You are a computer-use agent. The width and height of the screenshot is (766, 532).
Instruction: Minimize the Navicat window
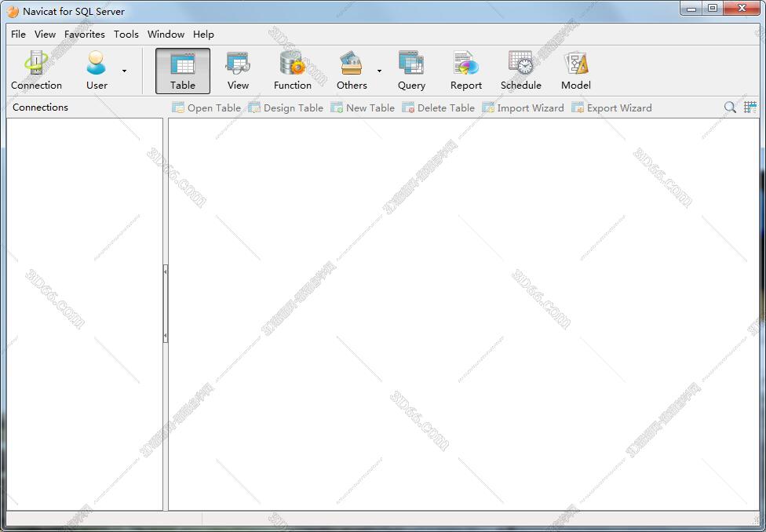point(691,8)
